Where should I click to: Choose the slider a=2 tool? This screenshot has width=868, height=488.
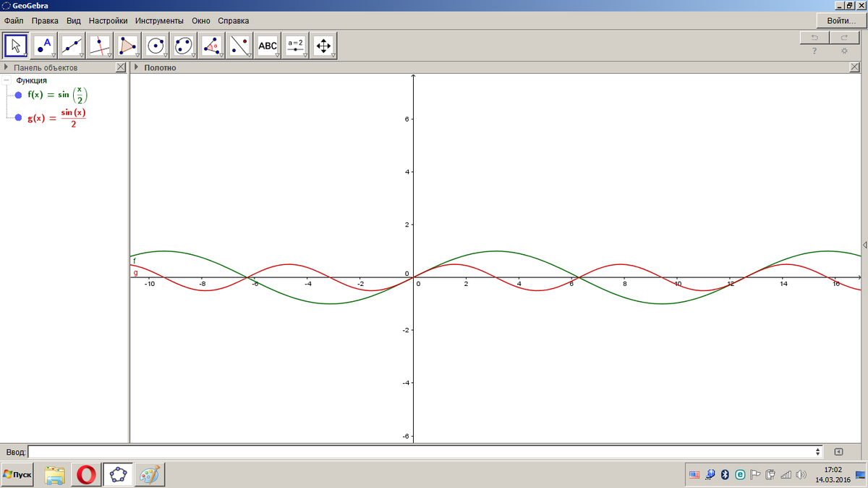[295, 46]
